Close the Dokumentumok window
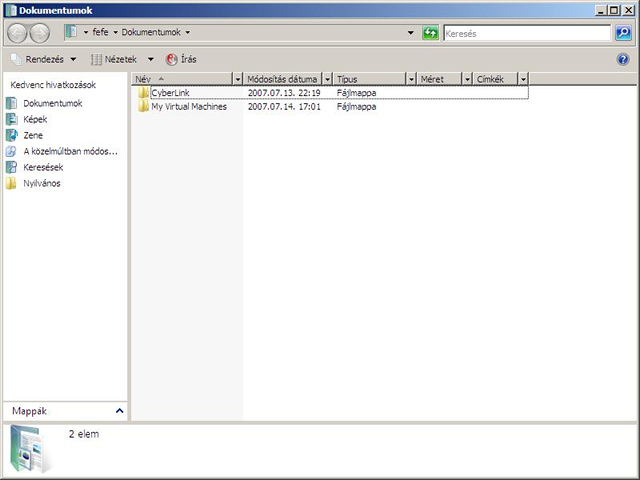This screenshot has width=640, height=480. coord(629,10)
